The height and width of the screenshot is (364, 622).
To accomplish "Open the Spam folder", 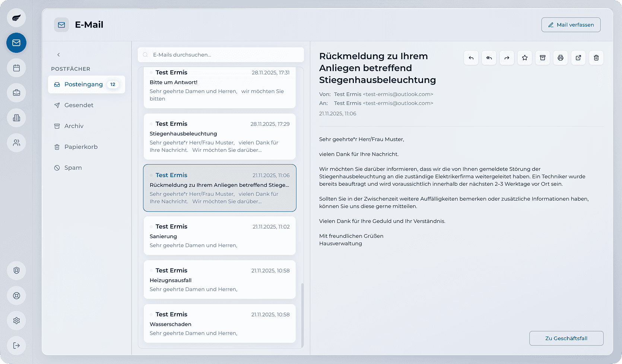I will [x=73, y=167].
